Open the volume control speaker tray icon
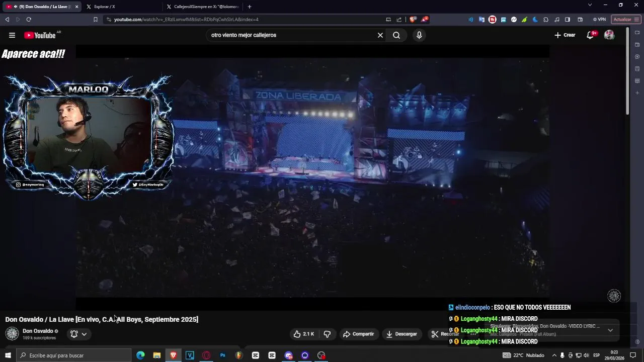 pyautogui.click(x=586, y=355)
